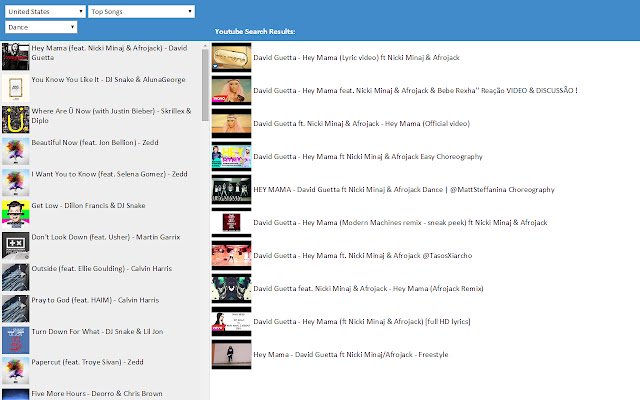Play result Hey Mama Easy Choreography
Screen dimensions: 640x400
(368, 156)
